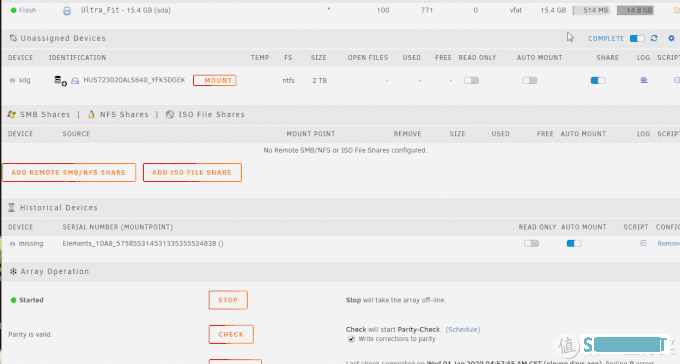Click the 514 MB used bar for Flash
680x364 pixels.
[x=592, y=10]
